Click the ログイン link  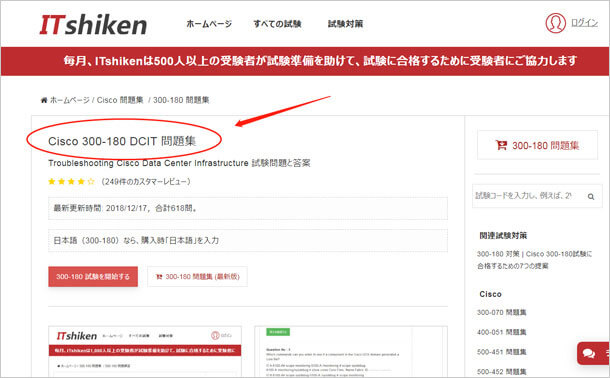pos(584,23)
